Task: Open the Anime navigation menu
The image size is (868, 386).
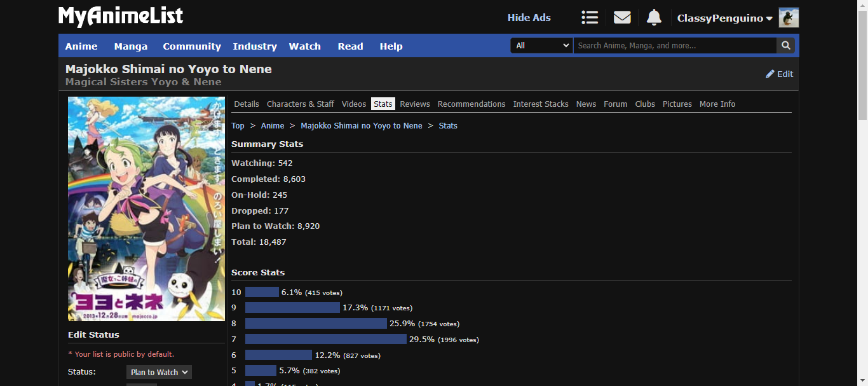Action: click(81, 46)
